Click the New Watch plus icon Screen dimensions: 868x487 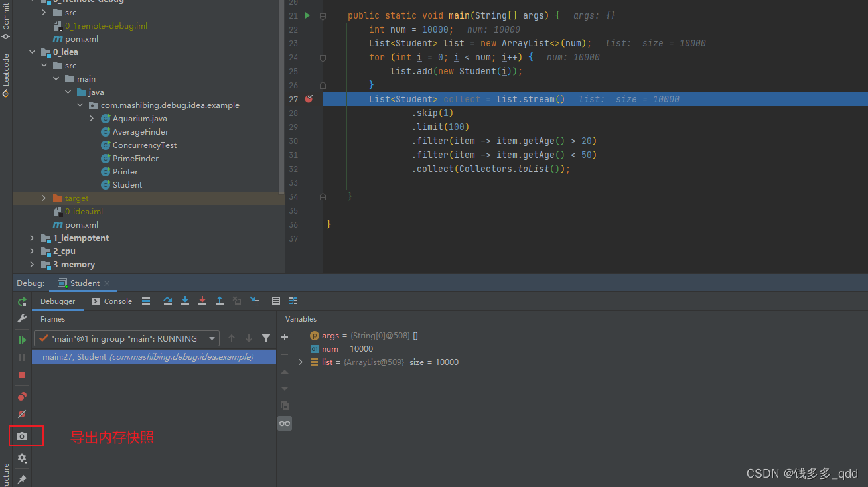pyautogui.click(x=285, y=337)
